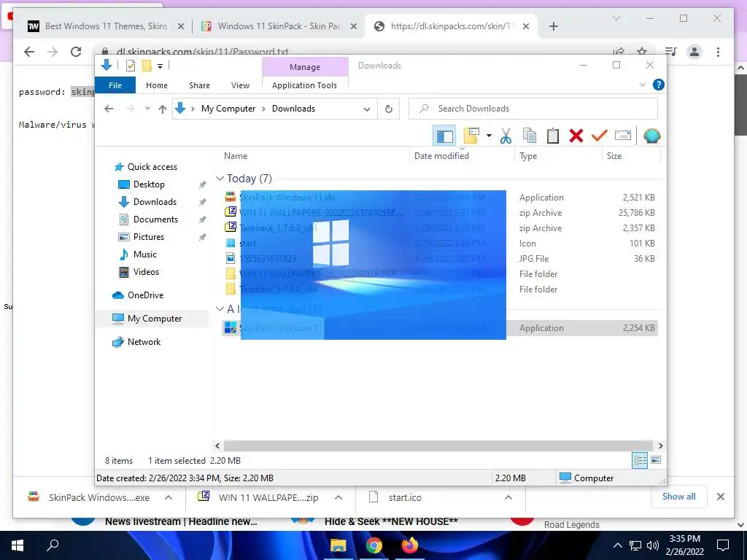This screenshot has width=747, height=560.
Task: Go back in File Explorer
Action: coord(109,109)
